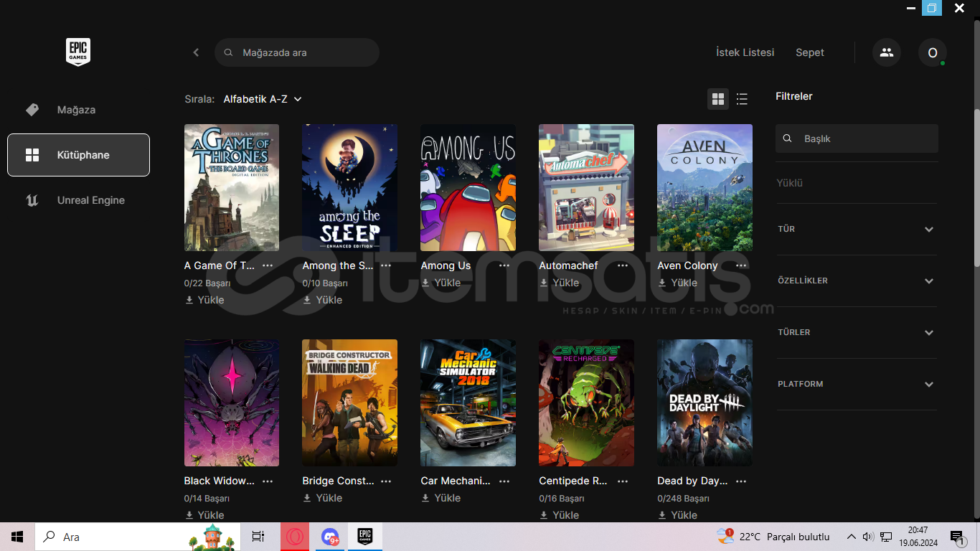Show hidden system tray icons
This screenshot has width=980, height=551.
[852, 537]
